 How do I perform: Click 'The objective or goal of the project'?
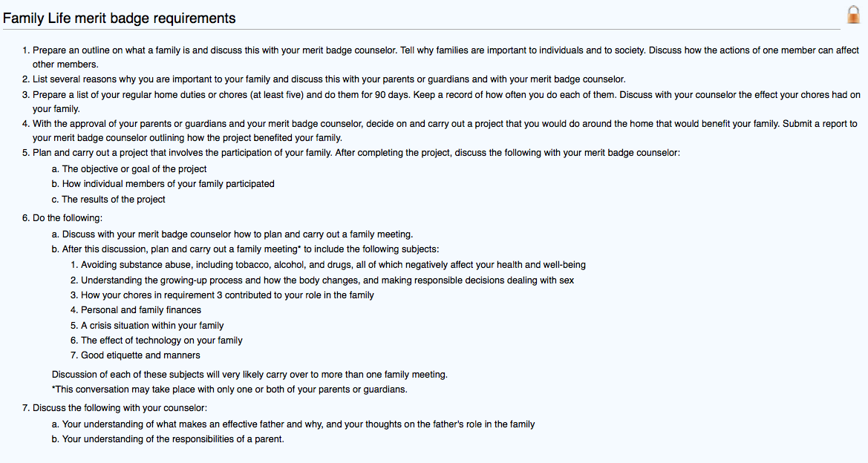134,169
